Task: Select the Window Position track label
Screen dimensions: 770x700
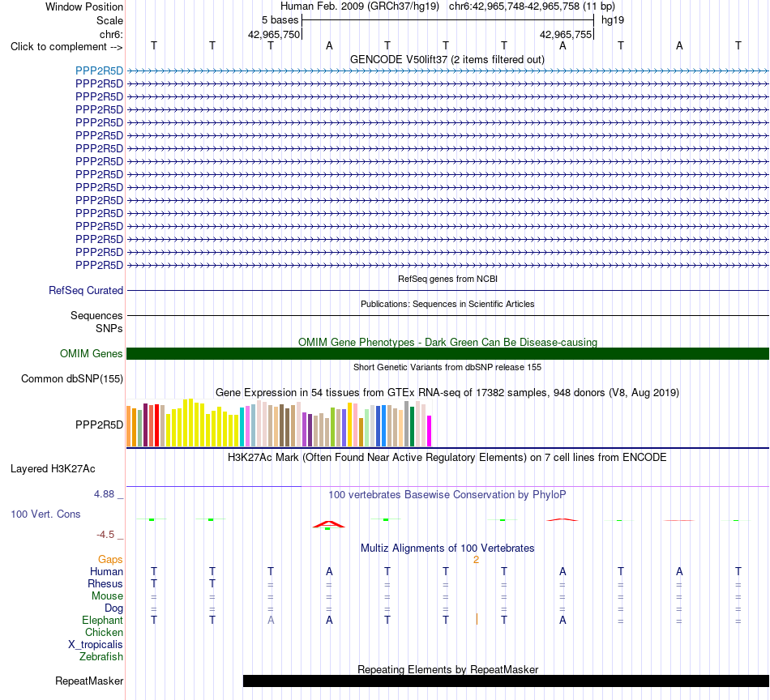Action: coord(84,6)
